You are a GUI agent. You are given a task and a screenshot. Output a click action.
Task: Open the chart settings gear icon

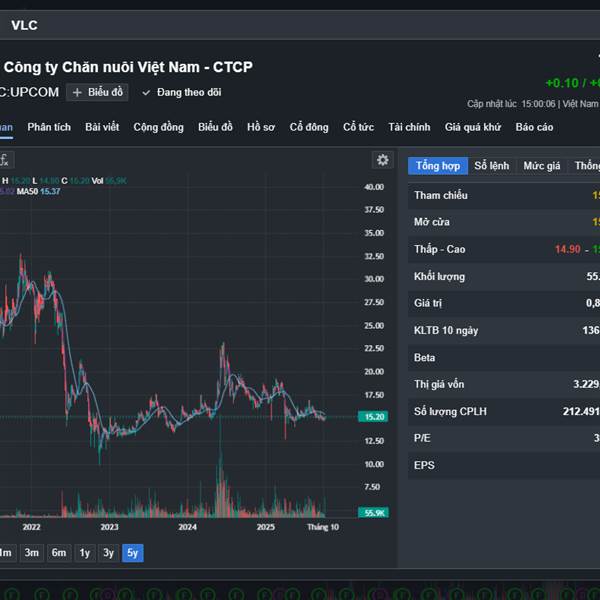(x=383, y=160)
